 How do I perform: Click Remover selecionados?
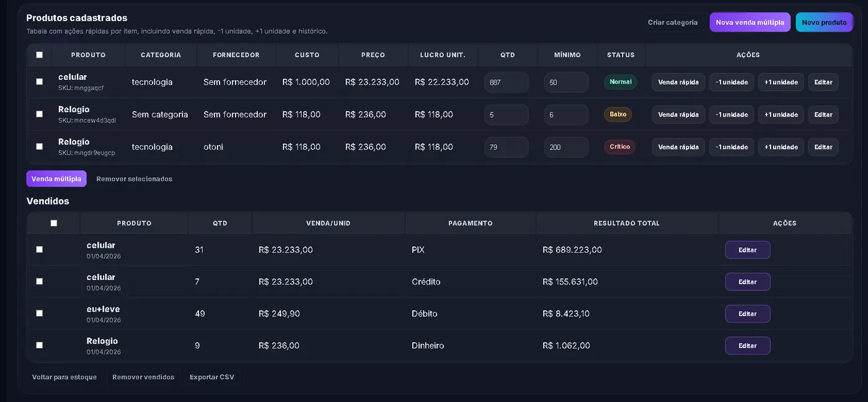[135, 179]
